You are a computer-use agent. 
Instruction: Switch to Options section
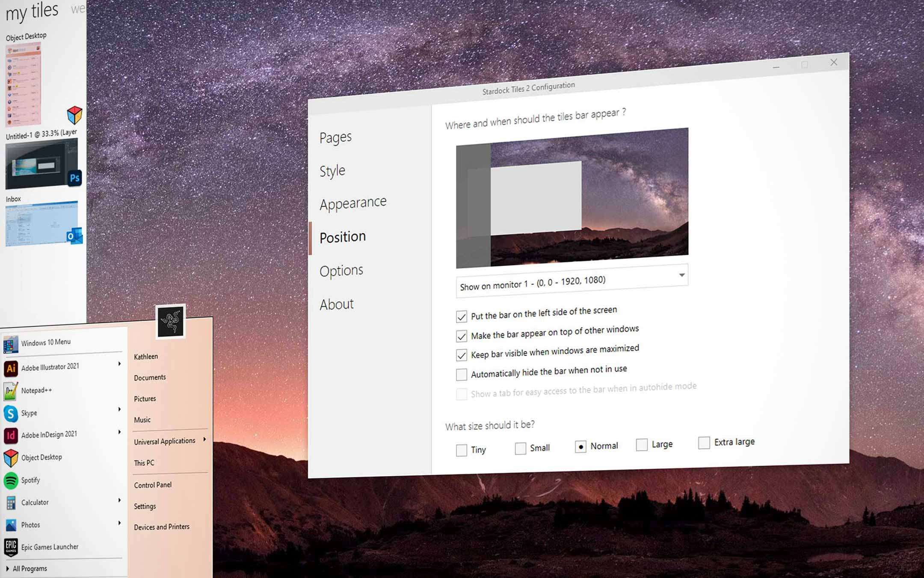point(341,271)
